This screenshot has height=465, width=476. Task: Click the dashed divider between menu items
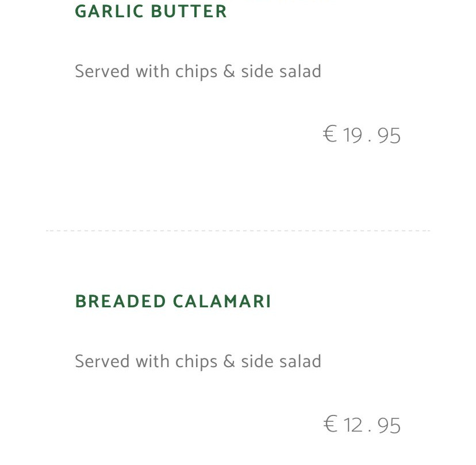(x=238, y=231)
